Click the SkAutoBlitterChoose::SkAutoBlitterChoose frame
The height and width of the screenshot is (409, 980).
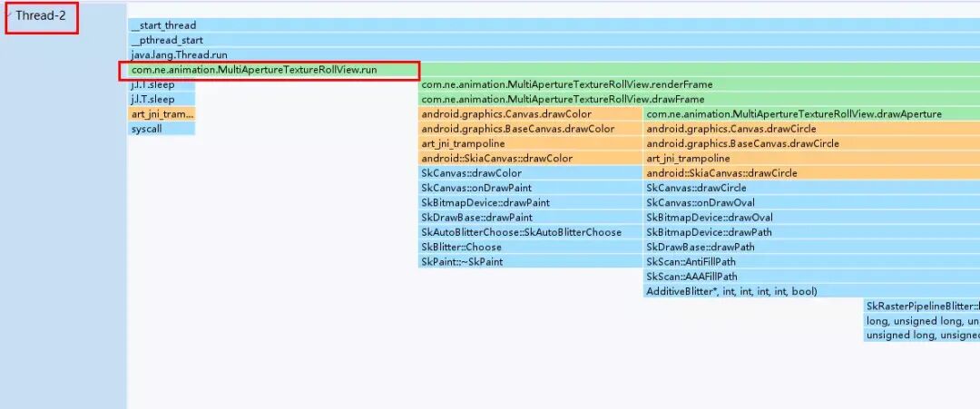(530, 232)
